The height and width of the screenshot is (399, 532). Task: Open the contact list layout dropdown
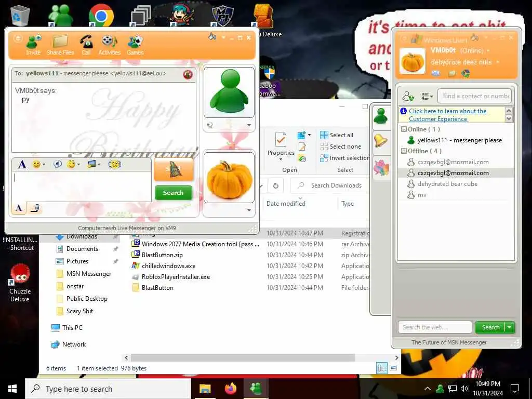pyautogui.click(x=427, y=97)
